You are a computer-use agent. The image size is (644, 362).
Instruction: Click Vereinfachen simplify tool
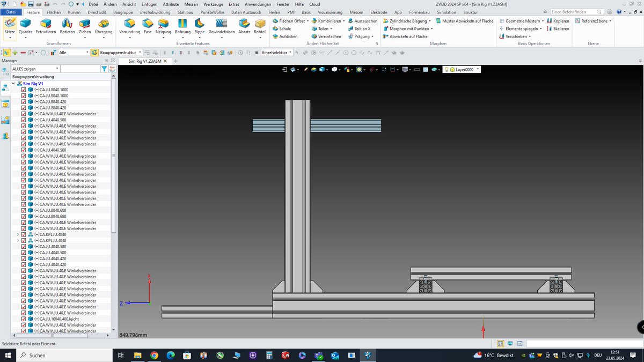click(326, 36)
